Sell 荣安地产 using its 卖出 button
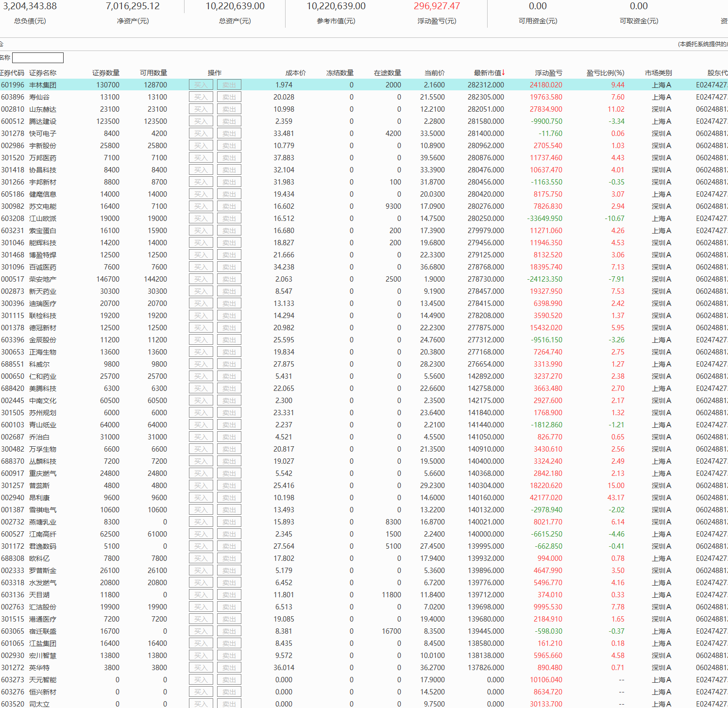728x708 pixels. coord(229,279)
